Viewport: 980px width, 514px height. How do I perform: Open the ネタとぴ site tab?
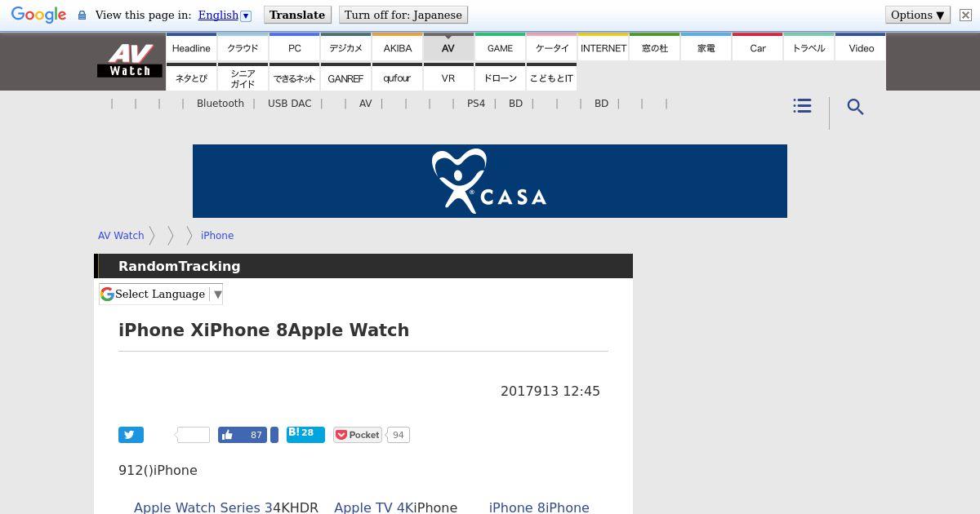191,78
